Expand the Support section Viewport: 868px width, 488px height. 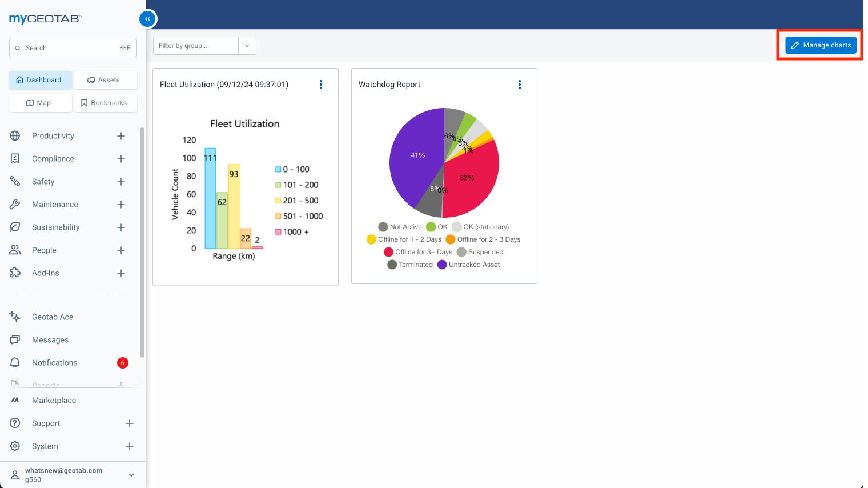tap(130, 423)
